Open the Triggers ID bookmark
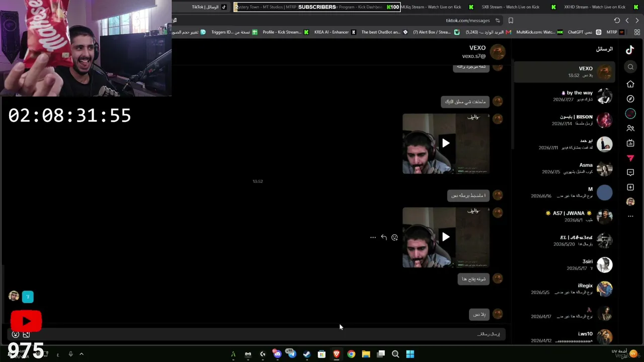644x362 pixels. click(234, 32)
